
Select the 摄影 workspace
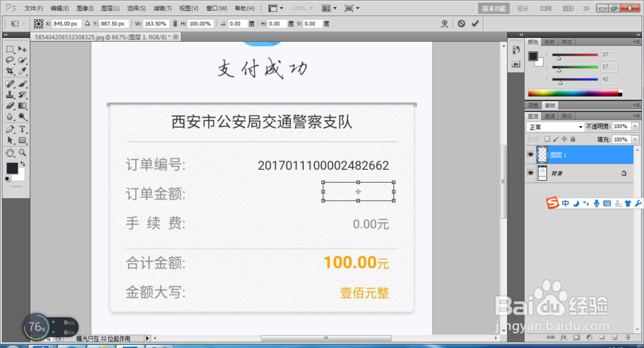tap(569, 8)
